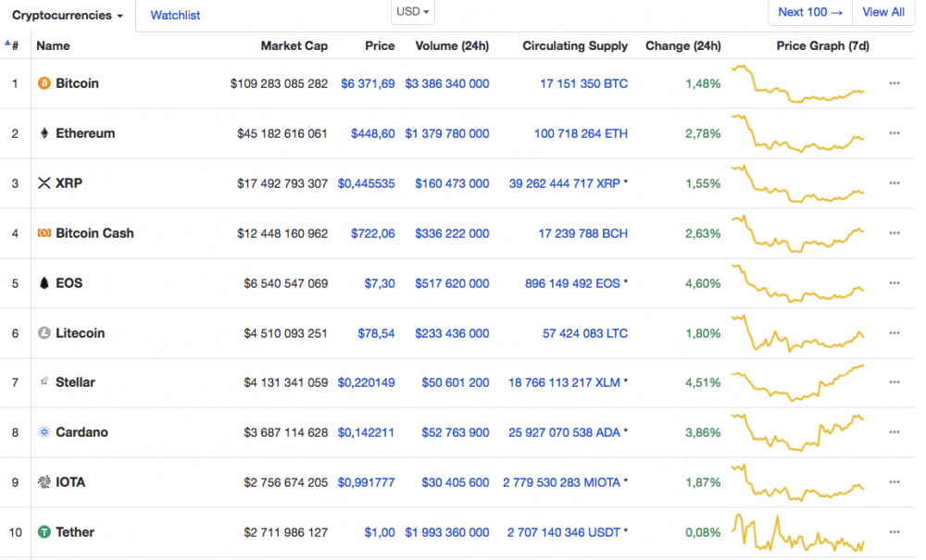Click the XRP cross logo icon

[x=44, y=183]
